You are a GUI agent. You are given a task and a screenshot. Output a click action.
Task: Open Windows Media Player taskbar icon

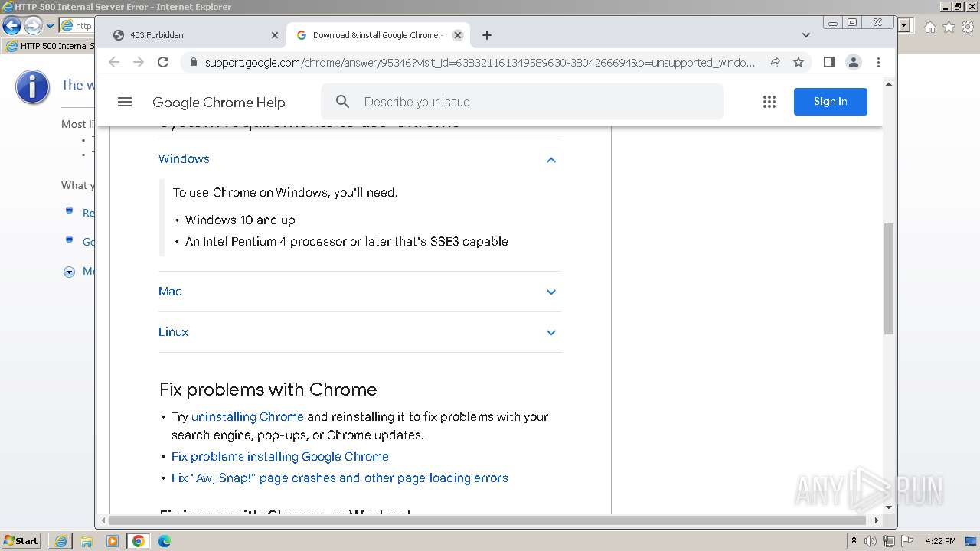coord(113,541)
